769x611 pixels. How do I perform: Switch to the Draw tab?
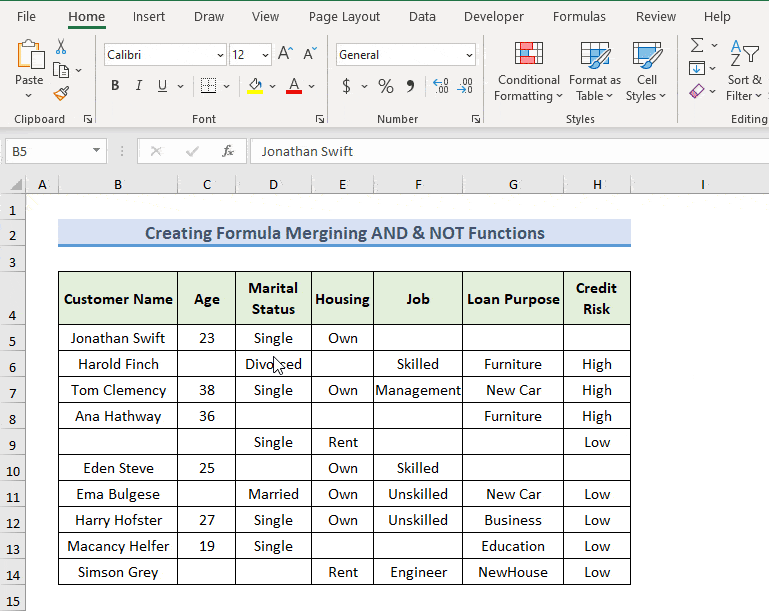(209, 17)
